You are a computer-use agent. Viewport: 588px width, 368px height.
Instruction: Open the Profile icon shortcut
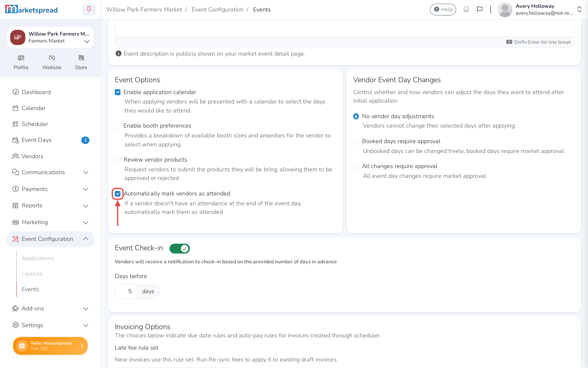(21, 62)
